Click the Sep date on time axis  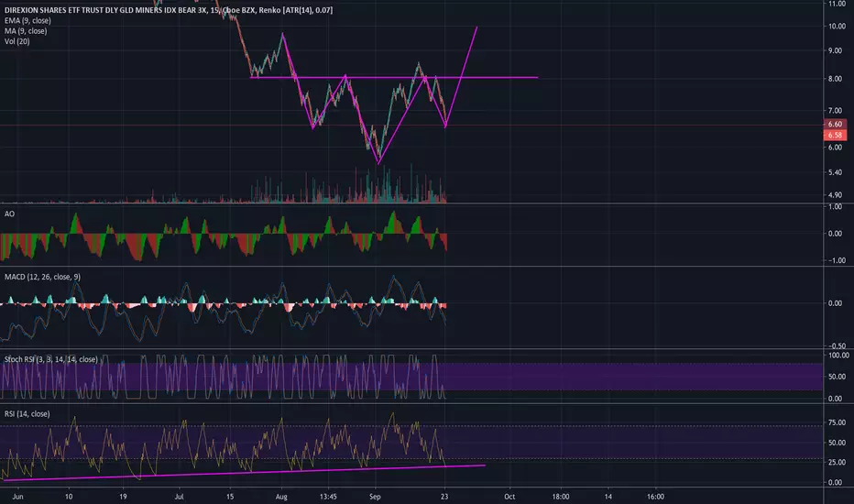tap(375, 497)
